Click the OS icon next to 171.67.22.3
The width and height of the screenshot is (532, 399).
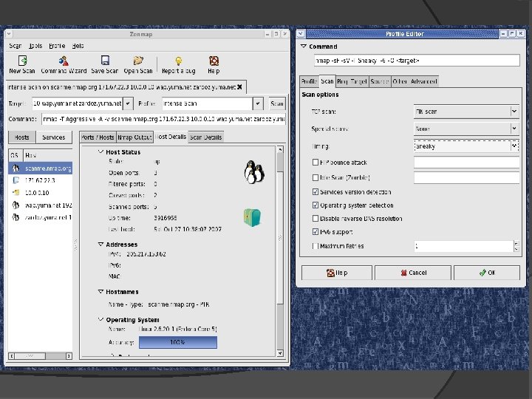coord(16,180)
